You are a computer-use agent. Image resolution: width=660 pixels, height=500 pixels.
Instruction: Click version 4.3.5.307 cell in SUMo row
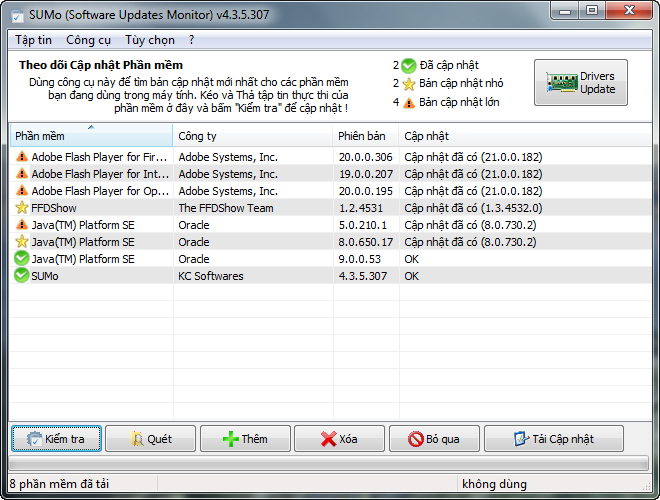(x=362, y=276)
